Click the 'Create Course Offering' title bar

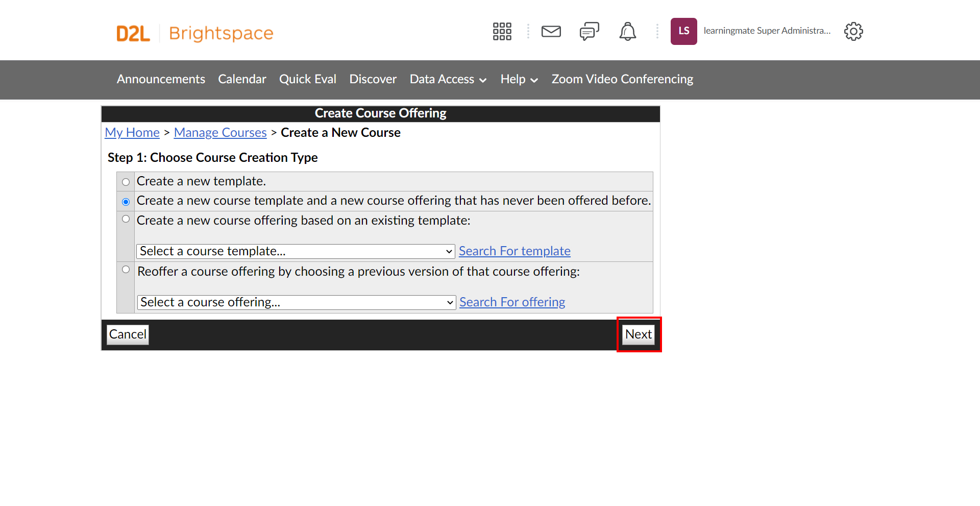[x=381, y=113]
